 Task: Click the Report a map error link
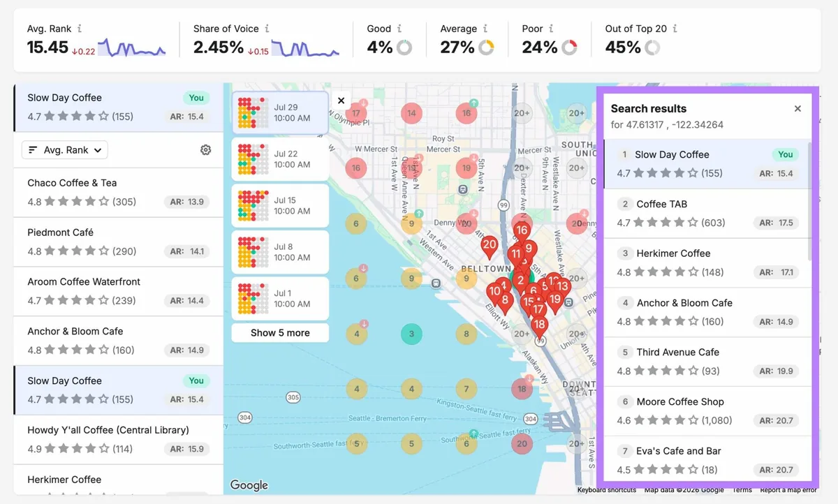(788, 490)
